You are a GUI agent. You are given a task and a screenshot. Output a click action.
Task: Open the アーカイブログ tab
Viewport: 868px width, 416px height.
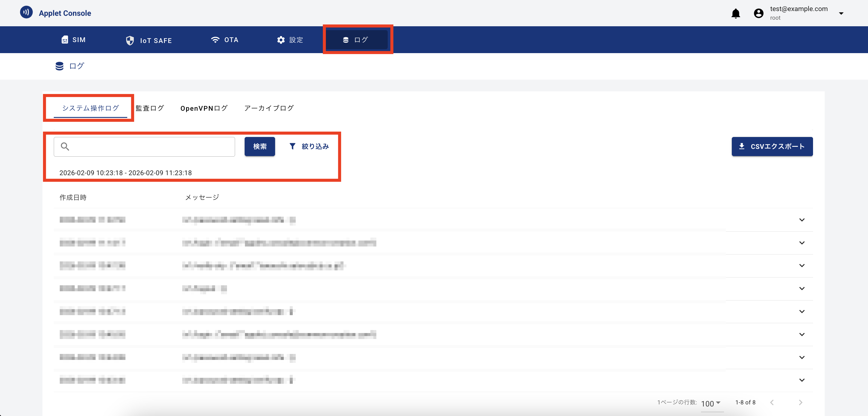pos(269,108)
